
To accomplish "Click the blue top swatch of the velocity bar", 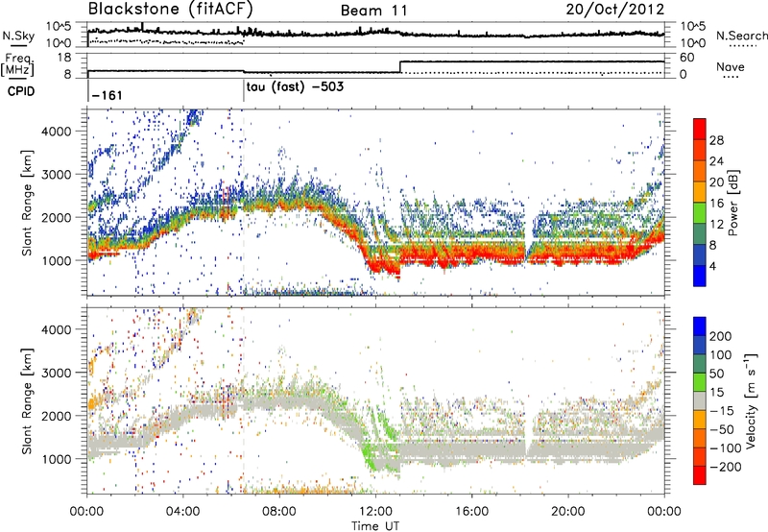I will 700,326.
